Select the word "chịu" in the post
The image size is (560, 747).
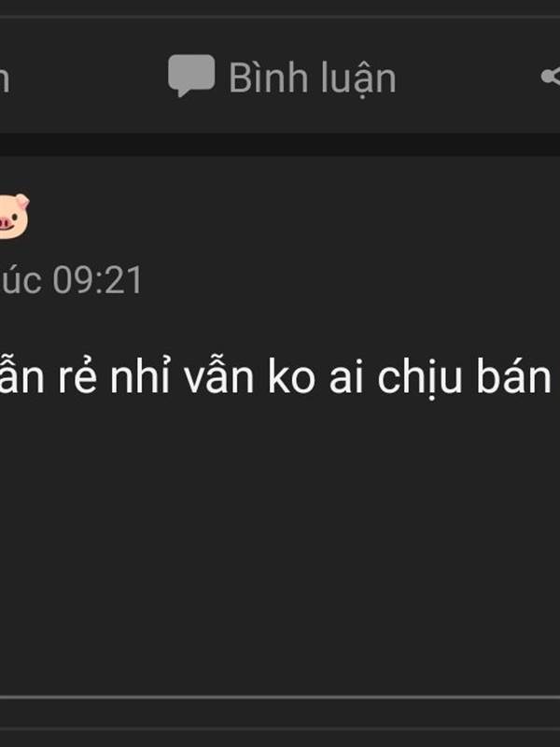420,380
